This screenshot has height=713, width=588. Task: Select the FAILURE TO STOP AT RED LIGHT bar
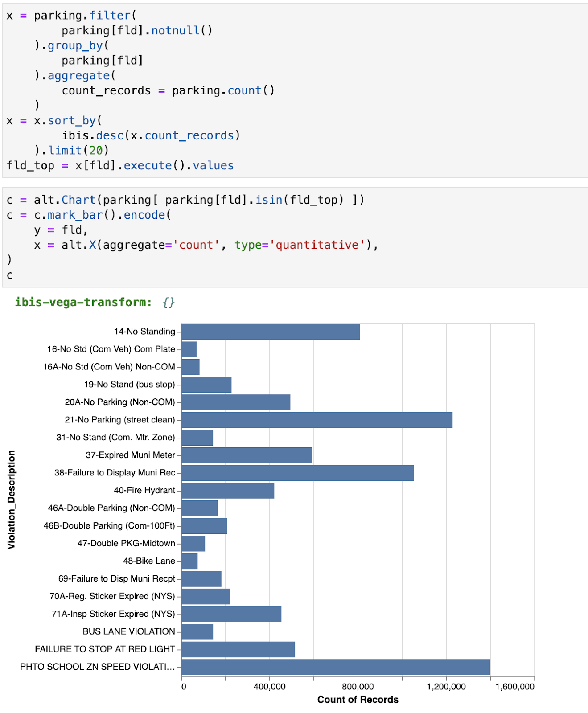tap(238, 650)
